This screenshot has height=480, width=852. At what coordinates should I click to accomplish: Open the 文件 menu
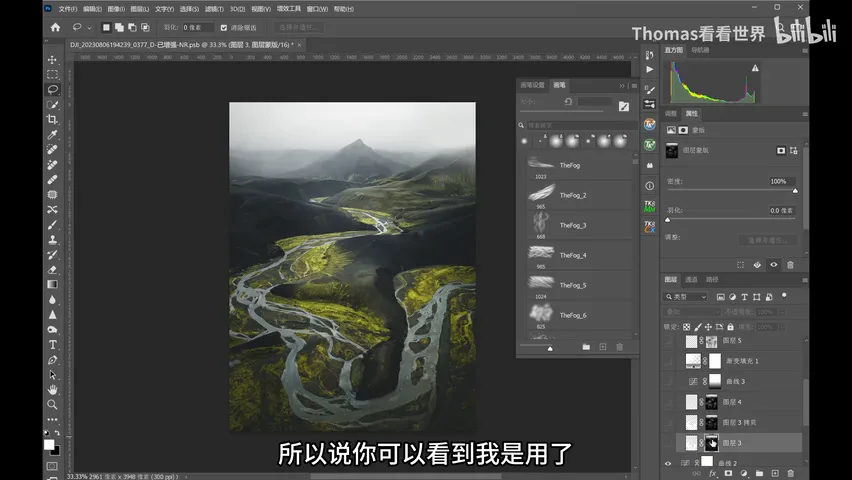click(x=68, y=9)
